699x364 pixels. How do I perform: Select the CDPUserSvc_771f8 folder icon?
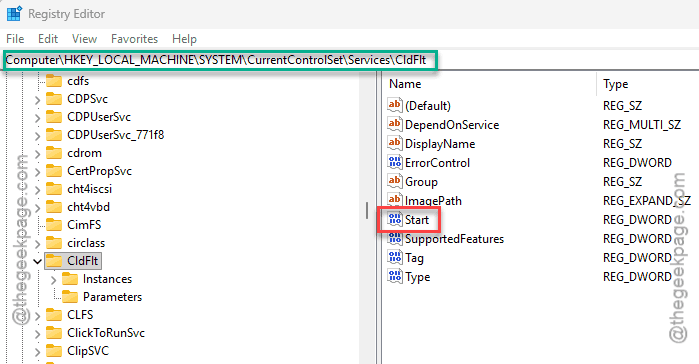[x=54, y=135]
